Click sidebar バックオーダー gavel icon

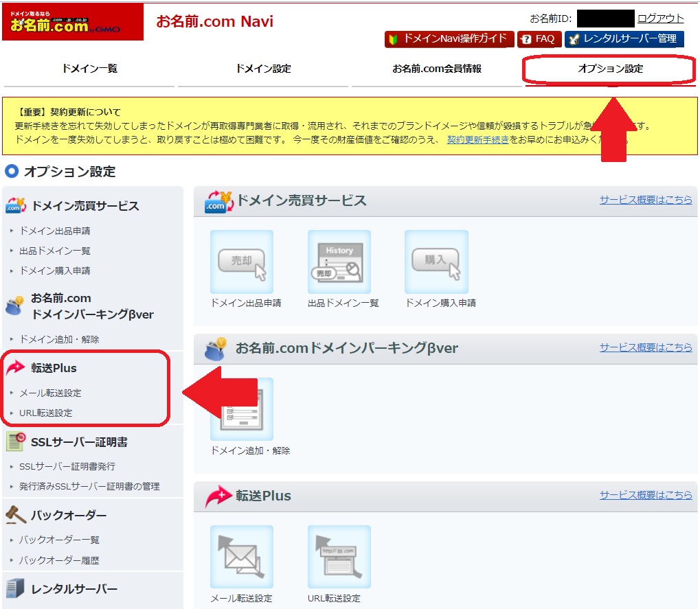pyautogui.click(x=16, y=515)
